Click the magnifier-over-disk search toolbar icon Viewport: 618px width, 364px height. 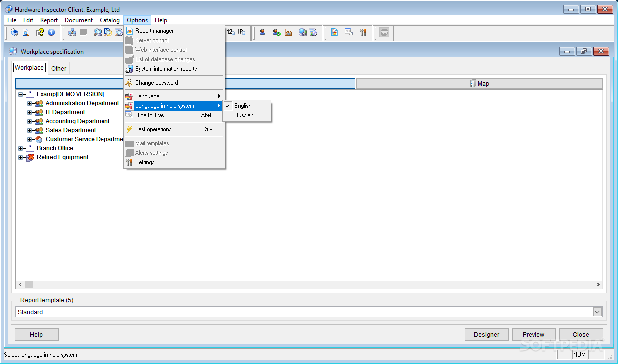pyautogui.click(x=108, y=33)
